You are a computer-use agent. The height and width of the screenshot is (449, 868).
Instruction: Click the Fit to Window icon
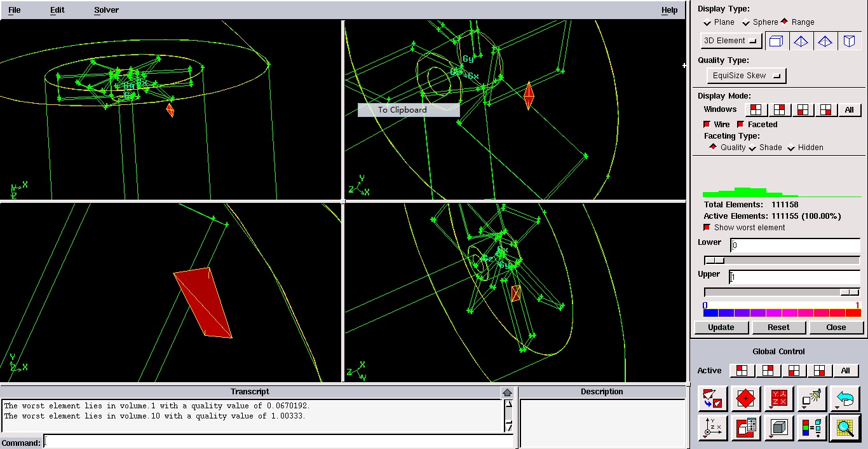pos(713,399)
